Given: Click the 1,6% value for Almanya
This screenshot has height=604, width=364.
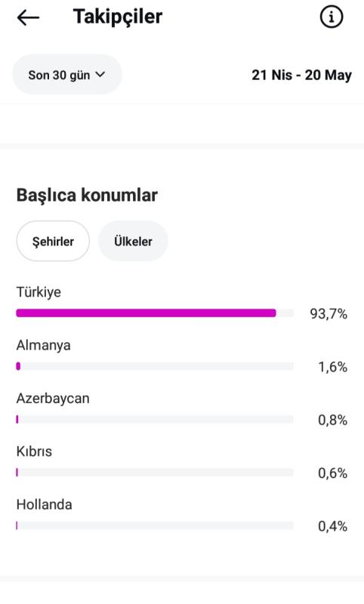Looking at the screenshot, I should click(x=333, y=367).
